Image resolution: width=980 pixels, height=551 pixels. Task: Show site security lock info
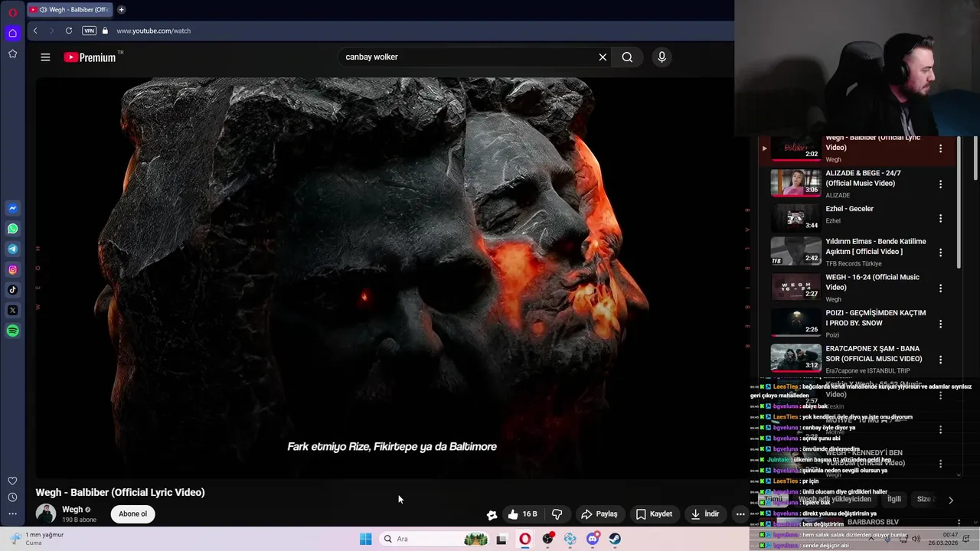[106, 31]
